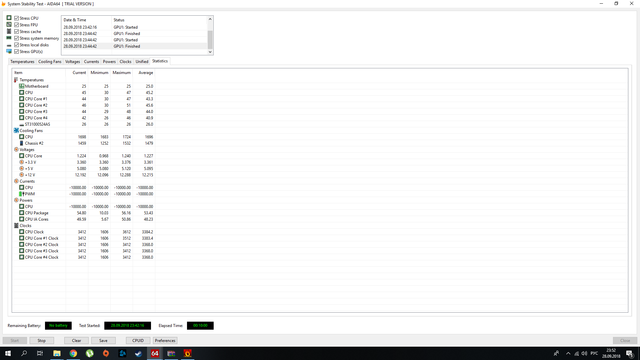Select the Unified tab
Screen dimensions: 640x360
pyautogui.click(x=142, y=62)
